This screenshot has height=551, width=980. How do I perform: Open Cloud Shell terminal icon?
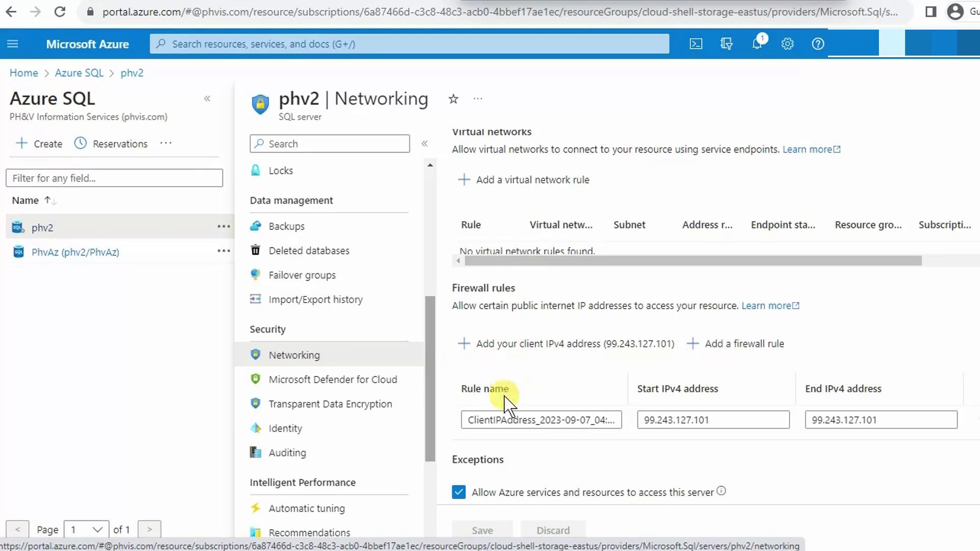(696, 44)
